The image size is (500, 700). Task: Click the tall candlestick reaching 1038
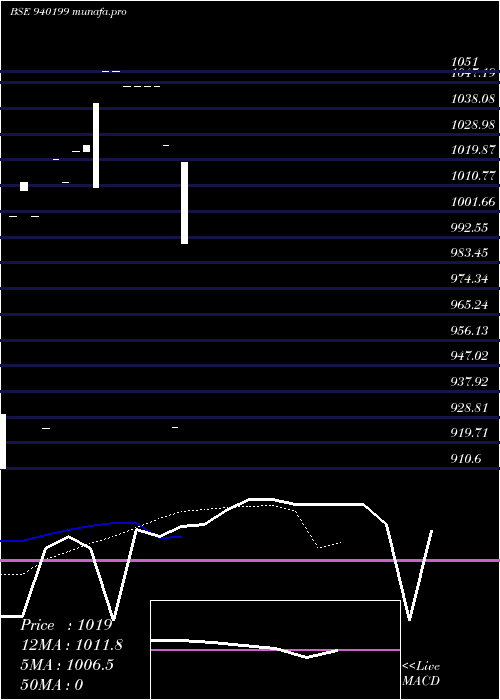coord(96,146)
